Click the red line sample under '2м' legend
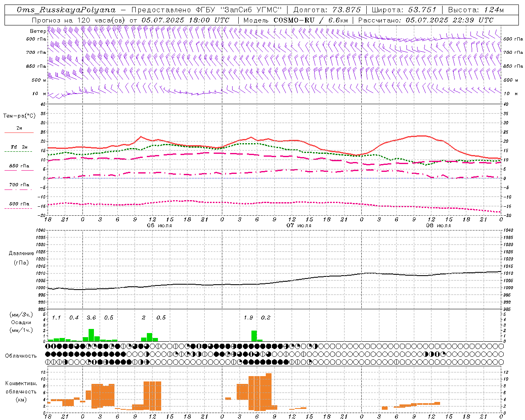The width and height of the screenshot is (525, 420). click(x=19, y=132)
